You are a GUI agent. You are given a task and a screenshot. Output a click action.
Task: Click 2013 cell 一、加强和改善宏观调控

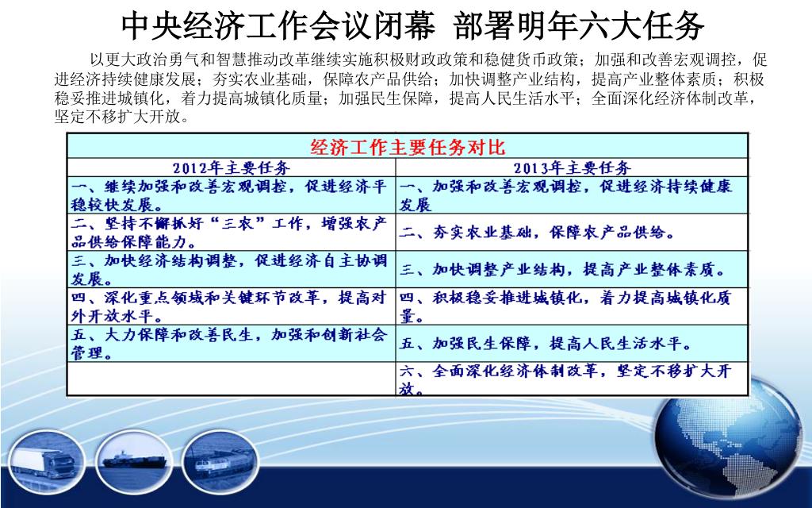click(573, 195)
